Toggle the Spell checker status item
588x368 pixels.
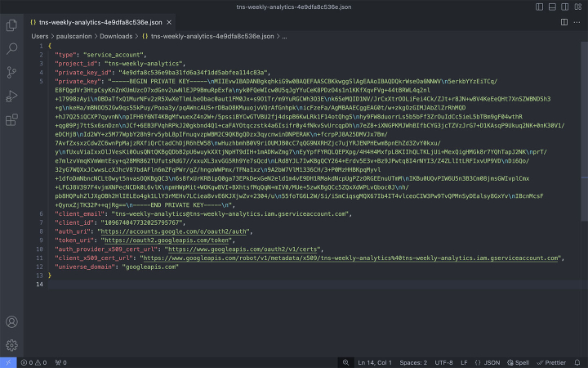pos(518,362)
